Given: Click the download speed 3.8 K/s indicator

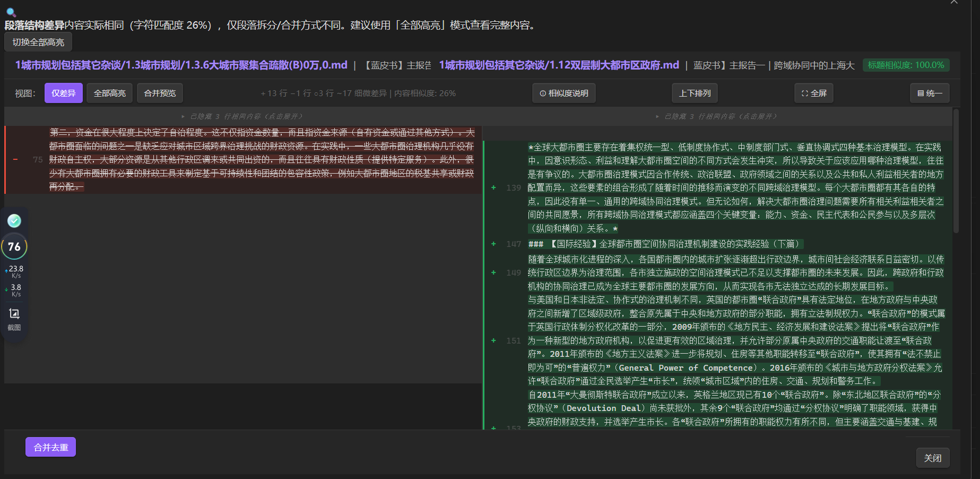Looking at the screenshot, I should tap(14, 290).
